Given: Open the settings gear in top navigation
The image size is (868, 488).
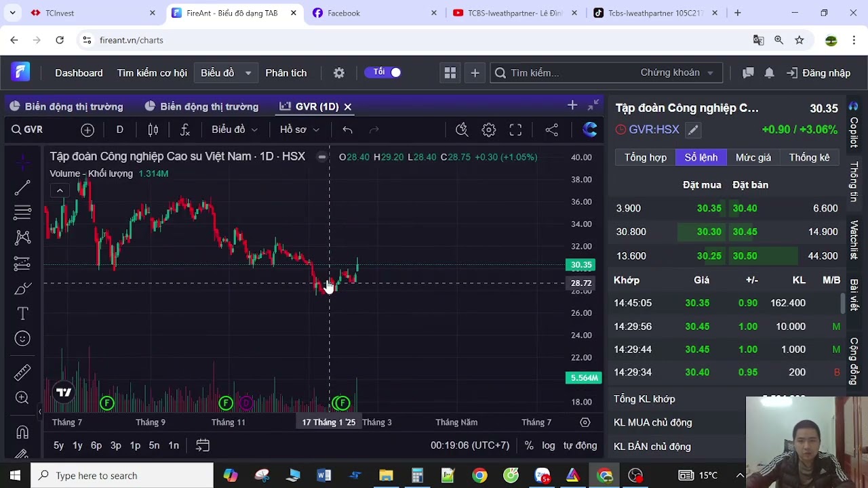Looking at the screenshot, I should [339, 73].
